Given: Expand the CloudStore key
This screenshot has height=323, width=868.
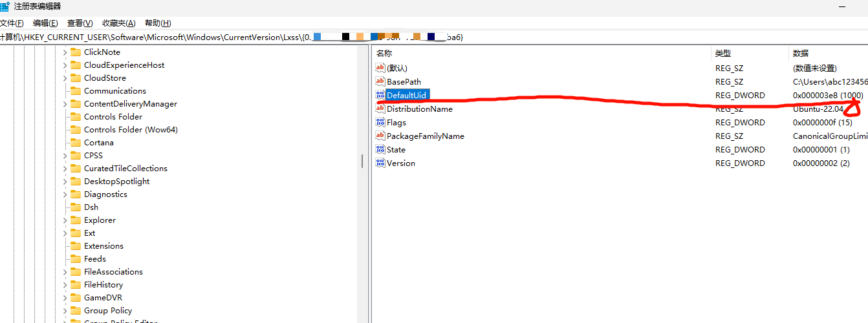Looking at the screenshot, I should (x=65, y=78).
